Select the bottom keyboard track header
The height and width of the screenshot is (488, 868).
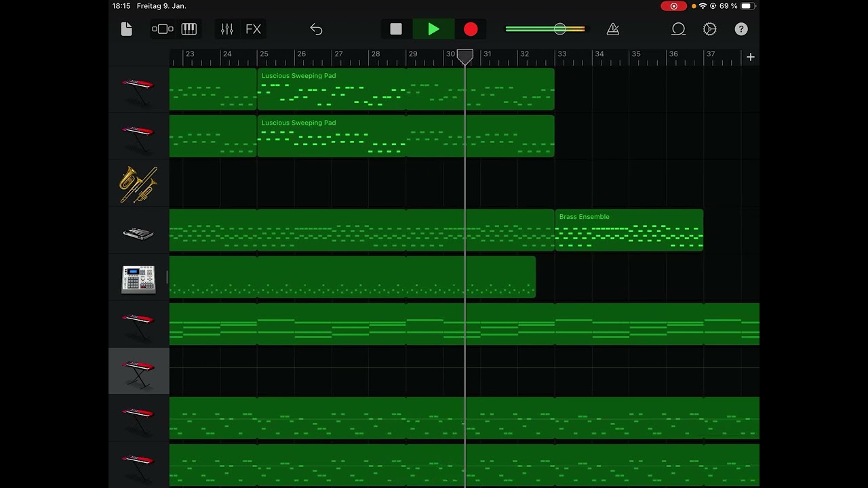point(138,465)
